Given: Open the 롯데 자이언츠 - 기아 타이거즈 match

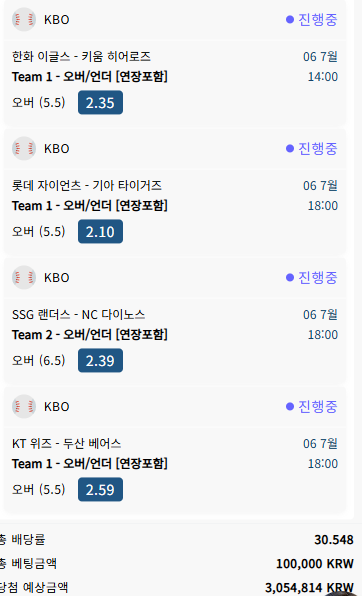Looking at the screenshot, I should pyautogui.click(x=87, y=185).
